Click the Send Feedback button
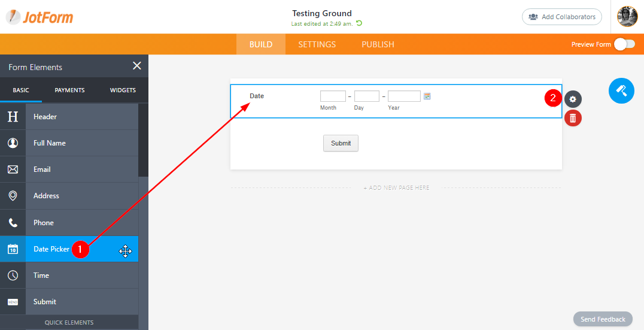 click(x=603, y=319)
